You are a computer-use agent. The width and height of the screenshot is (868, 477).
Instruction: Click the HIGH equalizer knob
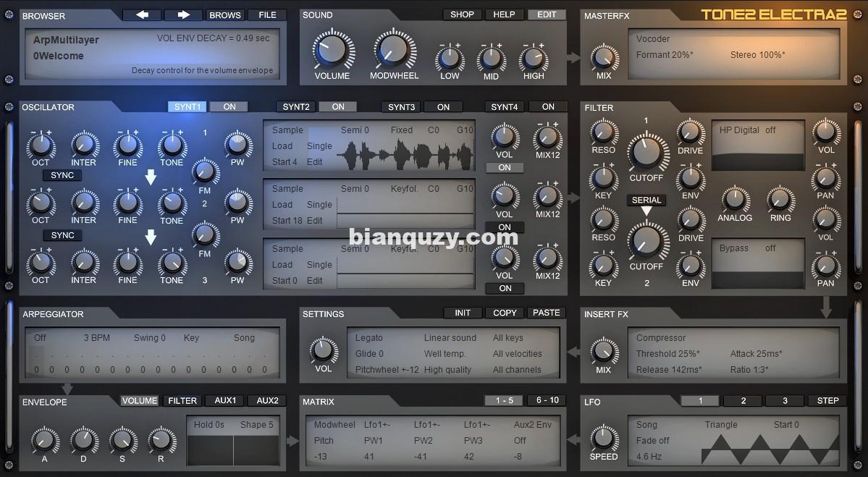[534, 58]
